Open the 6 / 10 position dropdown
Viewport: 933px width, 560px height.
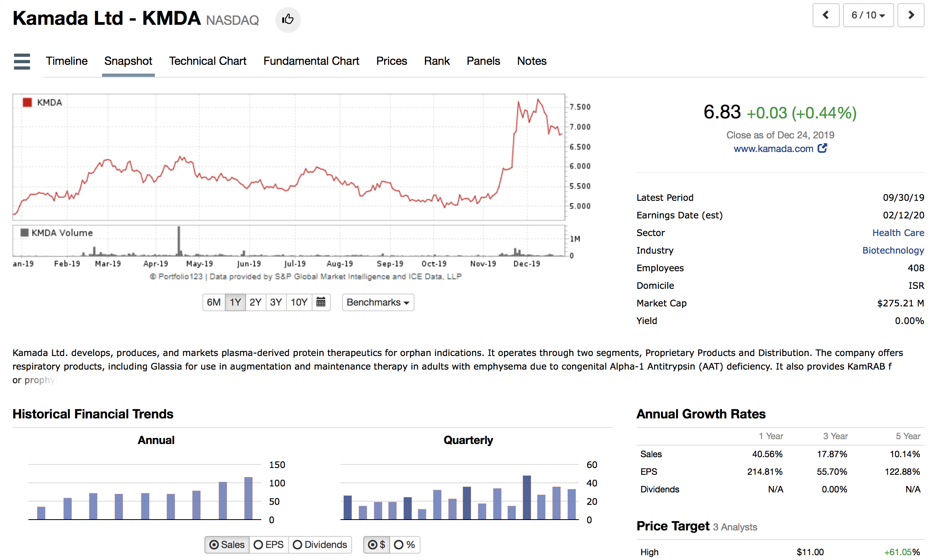[868, 15]
